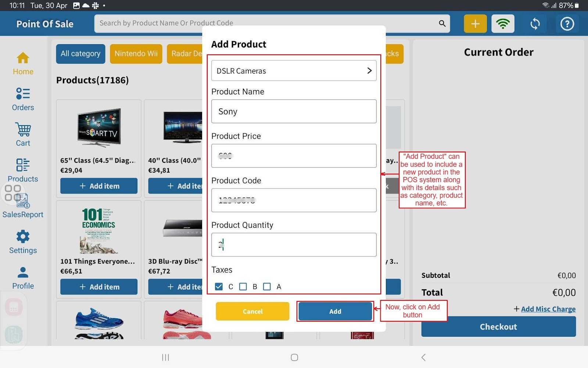This screenshot has width=588, height=368.
Task: Enable tax B checkbox
Action: 243,287
